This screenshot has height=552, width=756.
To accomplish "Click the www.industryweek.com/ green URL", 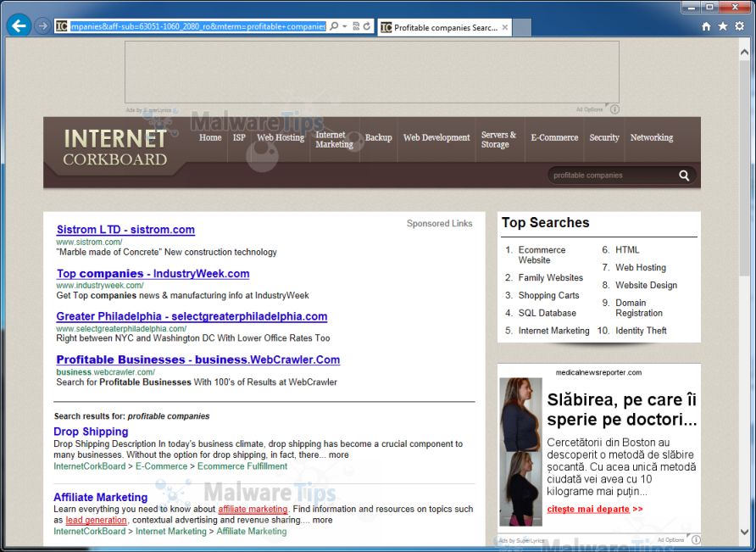I will (x=100, y=286).
